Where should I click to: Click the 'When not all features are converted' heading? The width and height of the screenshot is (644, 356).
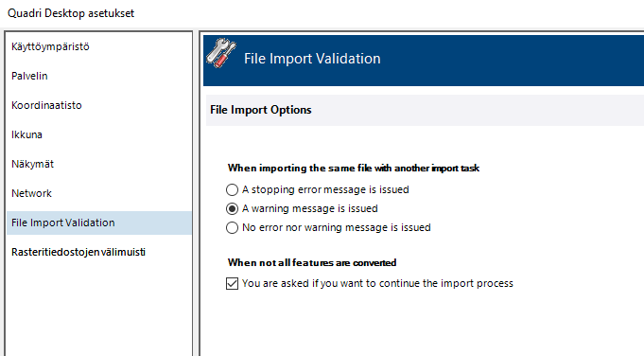(x=312, y=262)
